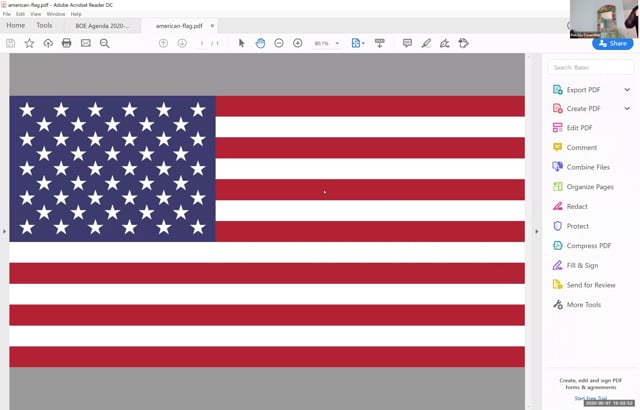Open the Edit menu

click(x=20, y=14)
